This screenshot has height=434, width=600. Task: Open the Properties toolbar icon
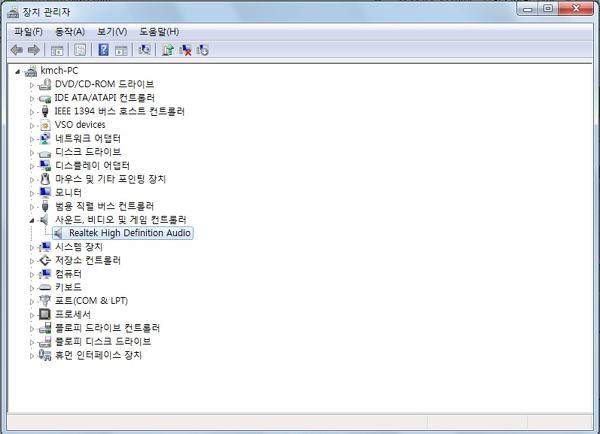(80, 50)
